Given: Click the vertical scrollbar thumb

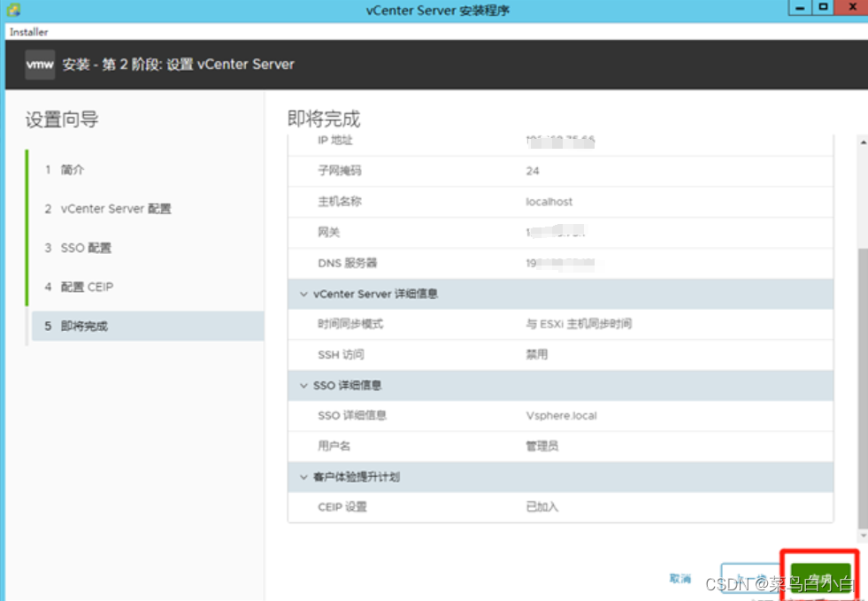Looking at the screenshot, I should tap(863, 388).
